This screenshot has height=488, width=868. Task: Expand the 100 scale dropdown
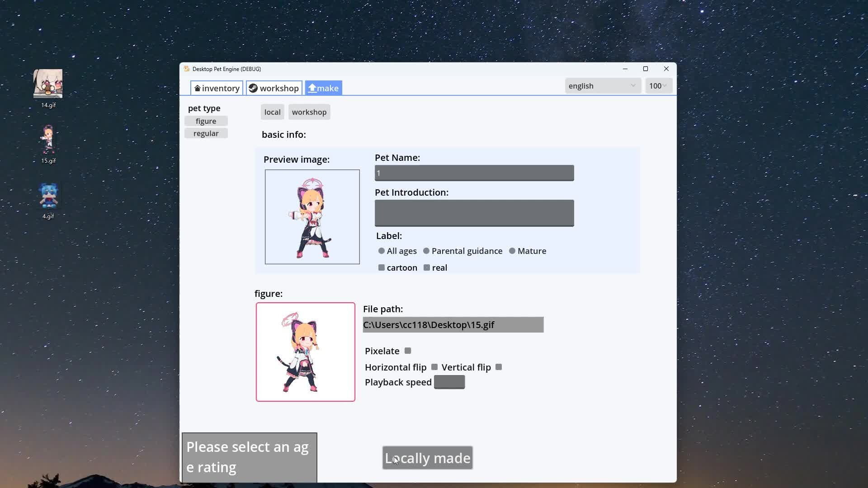coord(658,86)
